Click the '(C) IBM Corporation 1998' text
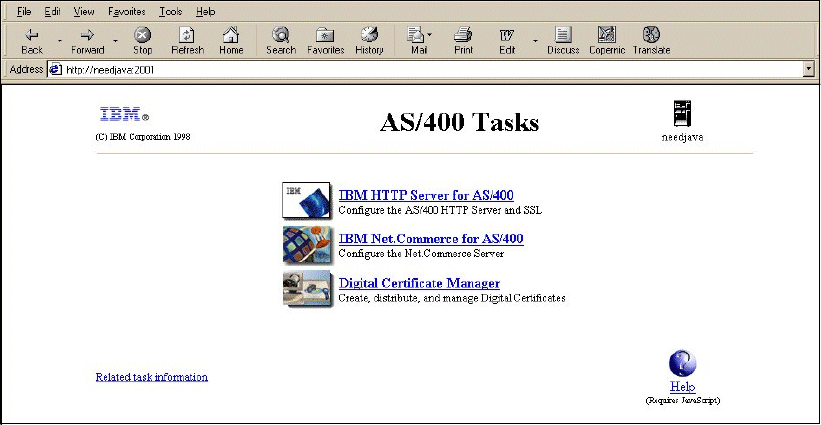 143,137
